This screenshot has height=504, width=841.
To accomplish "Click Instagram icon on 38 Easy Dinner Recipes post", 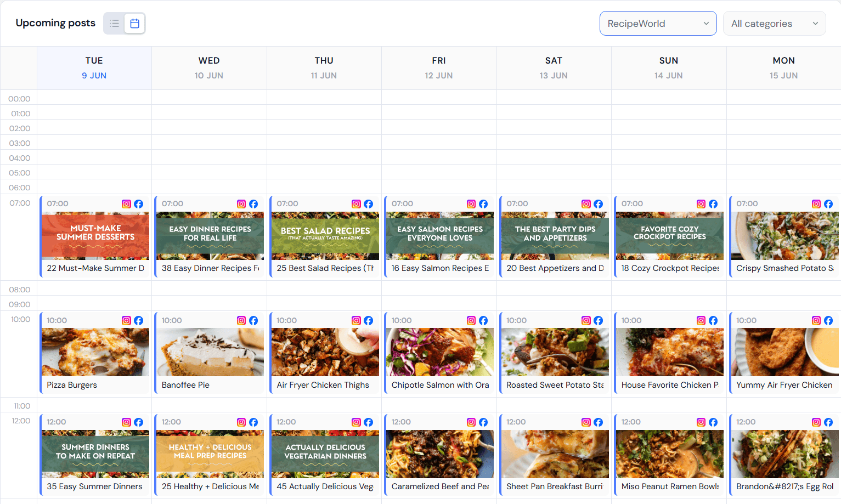I will click(x=241, y=204).
